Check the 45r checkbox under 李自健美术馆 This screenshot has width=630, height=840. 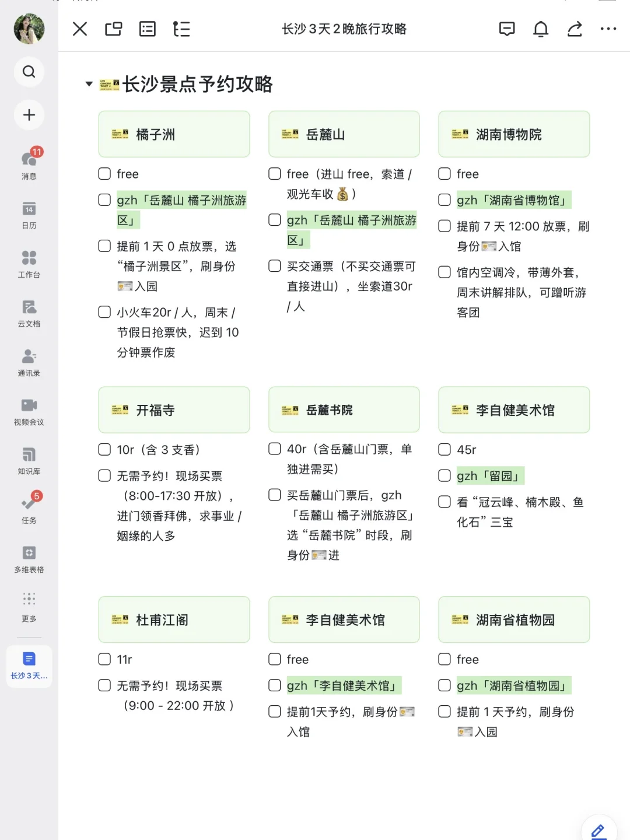[444, 450]
